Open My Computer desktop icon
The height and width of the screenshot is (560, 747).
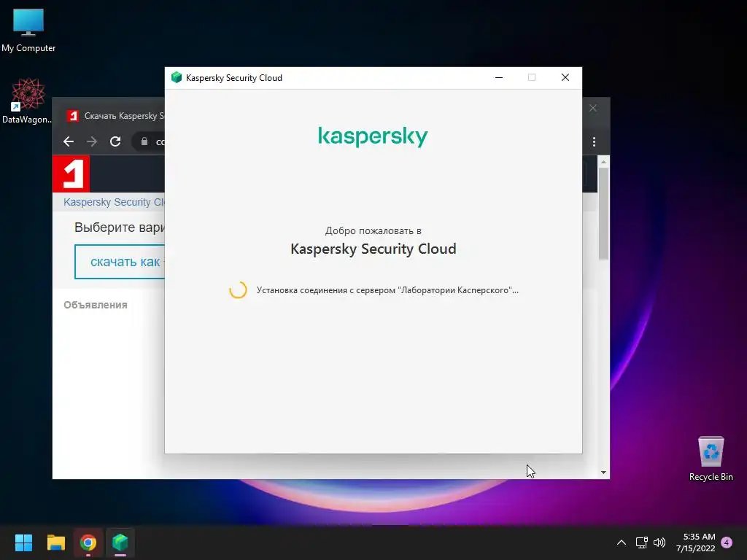[28, 30]
